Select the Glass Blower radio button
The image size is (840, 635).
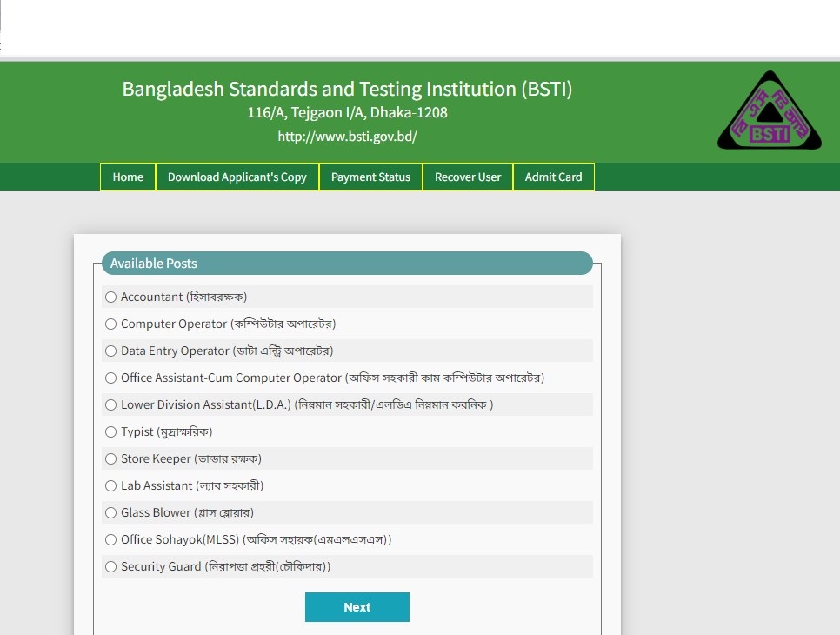pyautogui.click(x=111, y=513)
